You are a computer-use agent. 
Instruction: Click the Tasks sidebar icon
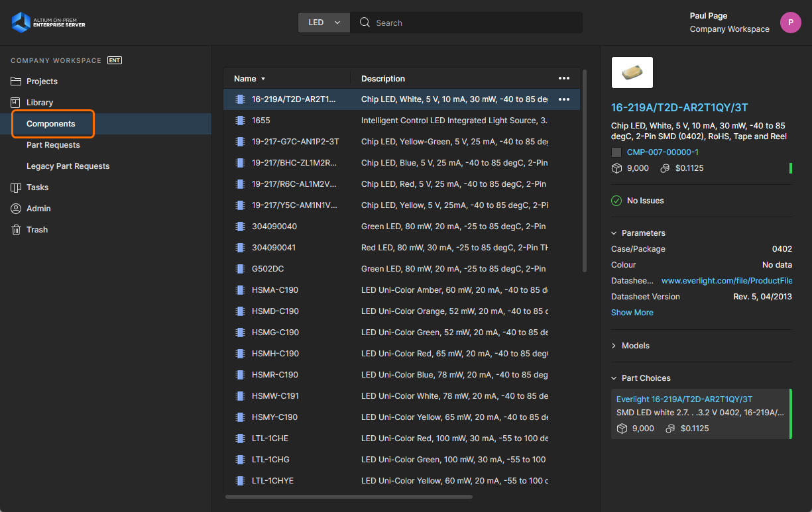click(16, 187)
